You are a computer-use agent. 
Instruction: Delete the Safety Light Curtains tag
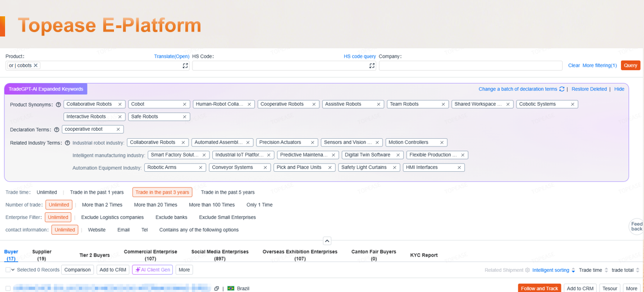pos(395,167)
